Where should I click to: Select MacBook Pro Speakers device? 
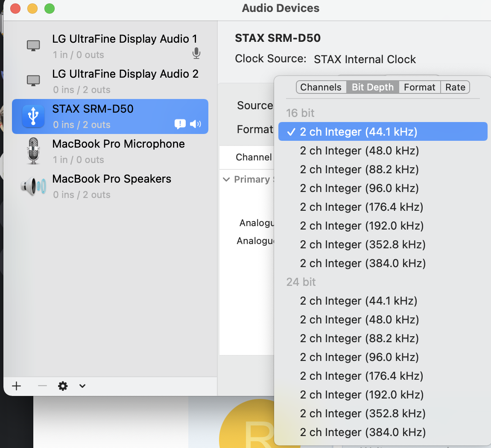[x=110, y=186]
